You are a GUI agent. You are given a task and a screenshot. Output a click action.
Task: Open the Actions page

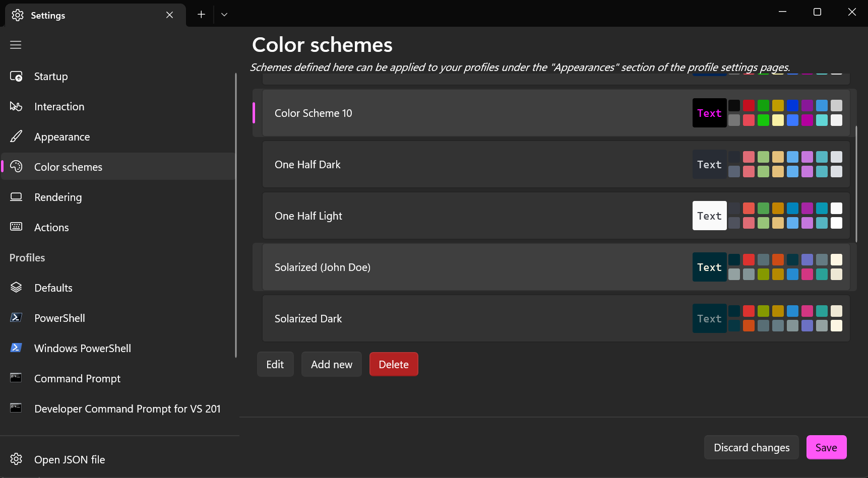click(118, 228)
